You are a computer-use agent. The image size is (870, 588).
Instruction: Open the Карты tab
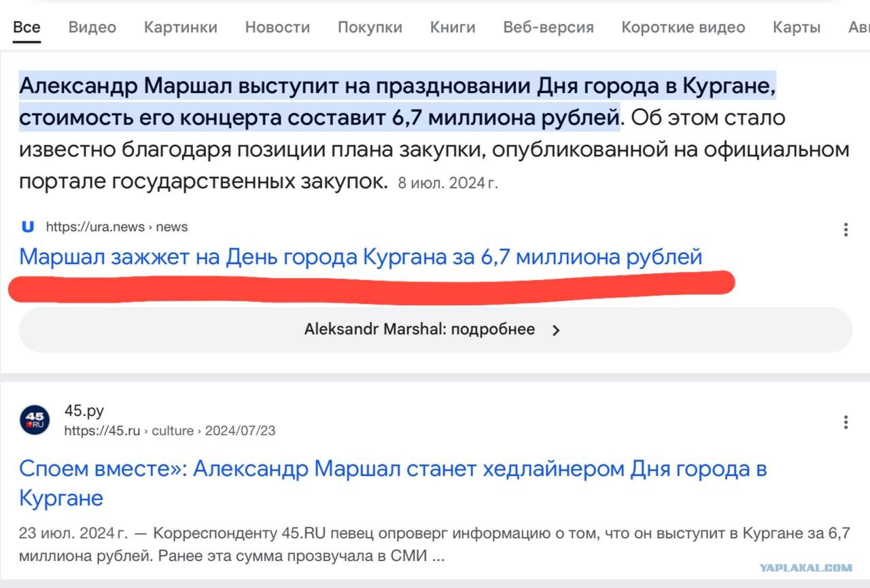coord(797,27)
